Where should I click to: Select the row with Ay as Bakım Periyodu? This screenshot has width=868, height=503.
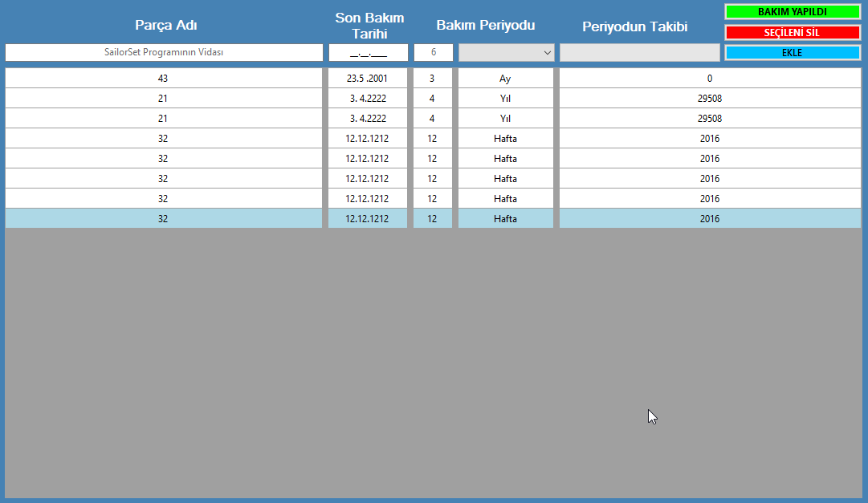click(506, 78)
